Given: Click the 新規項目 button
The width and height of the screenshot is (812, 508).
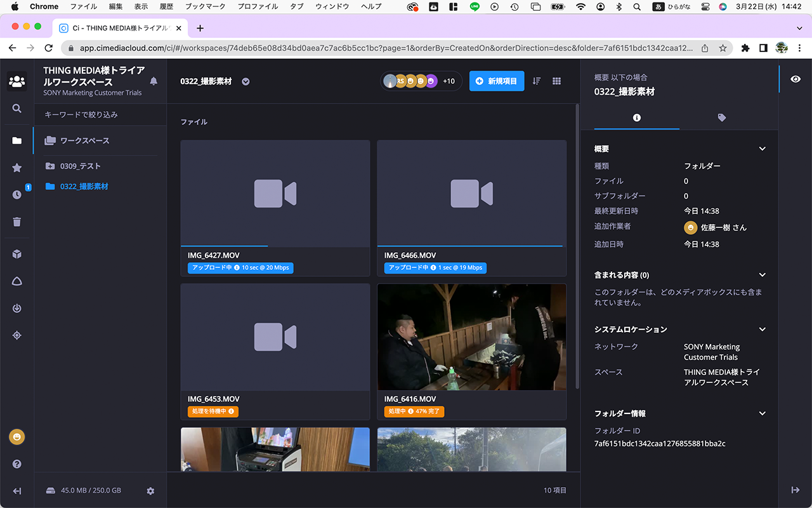Looking at the screenshot, I should 497,81.
